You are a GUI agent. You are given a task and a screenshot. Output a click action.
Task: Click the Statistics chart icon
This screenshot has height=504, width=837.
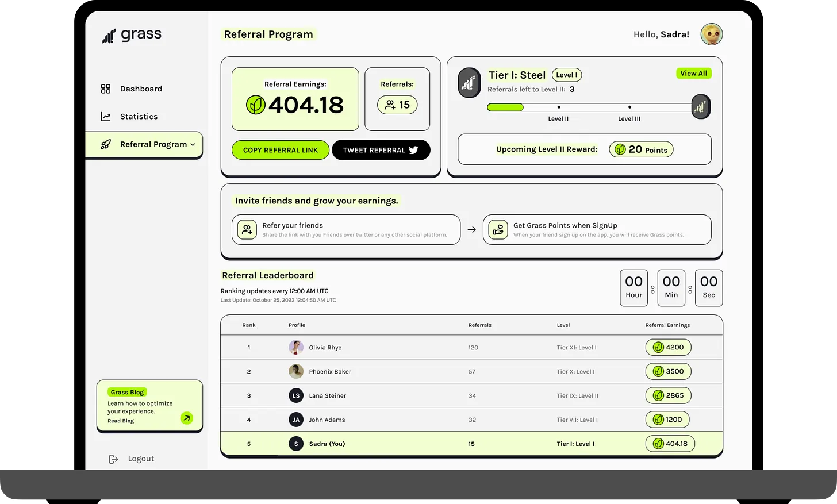tap(106, 117)
